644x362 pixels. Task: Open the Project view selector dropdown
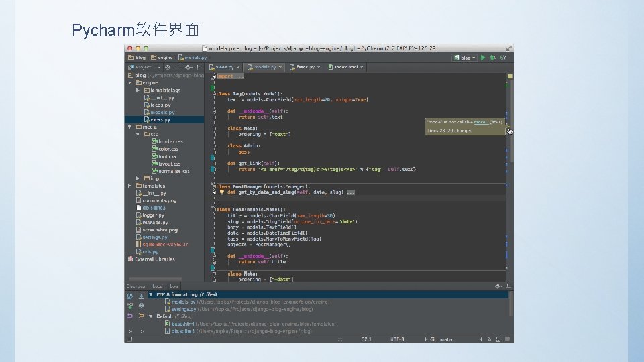[144, 67]
